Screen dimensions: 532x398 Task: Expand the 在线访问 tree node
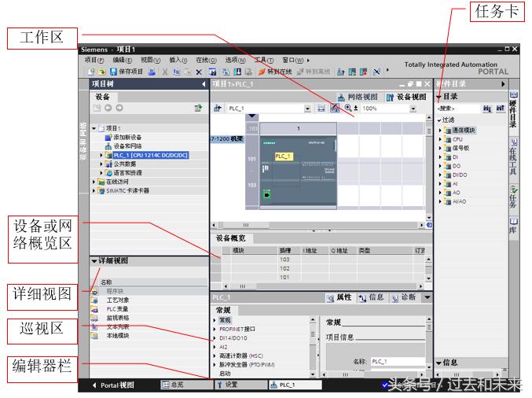(94, 182)
